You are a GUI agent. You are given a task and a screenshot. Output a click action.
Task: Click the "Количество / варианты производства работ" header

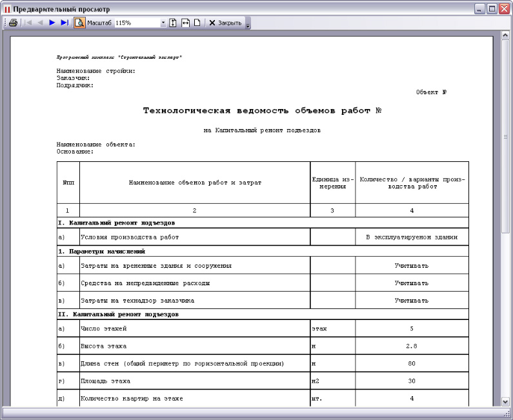(x=412, y=183)
